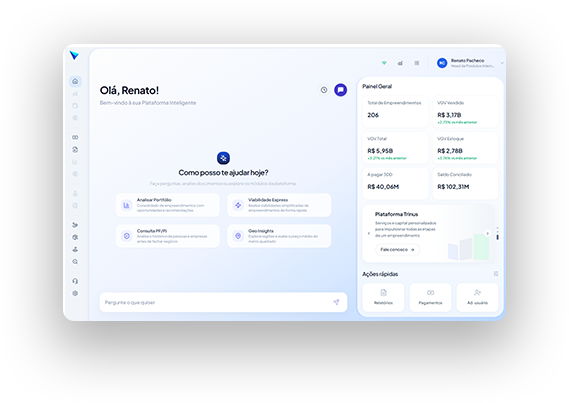Open the apps grid icon in header
569x403 pixels.
(x=417, y=63)
